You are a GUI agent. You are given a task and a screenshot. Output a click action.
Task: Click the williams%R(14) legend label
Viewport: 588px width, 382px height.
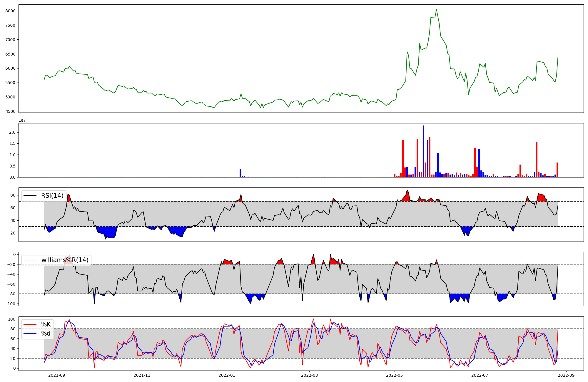click(65, 260)
